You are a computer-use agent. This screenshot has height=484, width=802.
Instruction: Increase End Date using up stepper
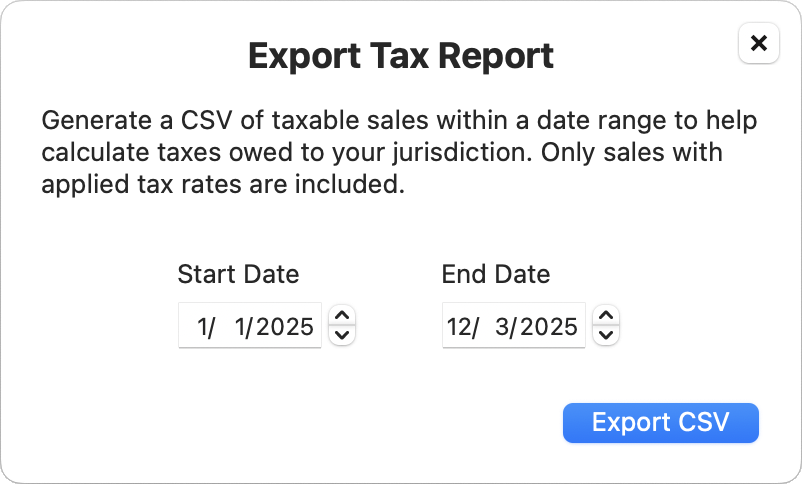(x=606, y=316)
